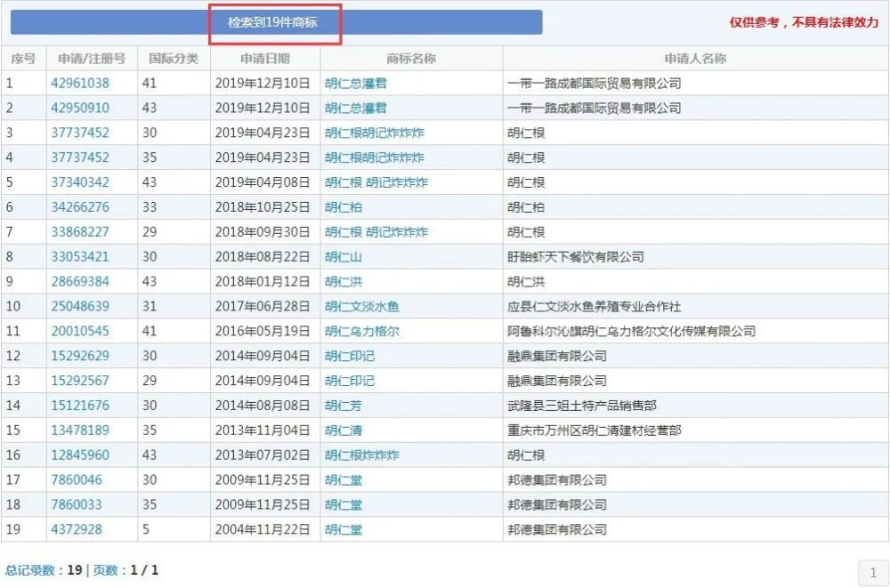
Task: Click the 序号 column header
Action: (x=23, y=59)
